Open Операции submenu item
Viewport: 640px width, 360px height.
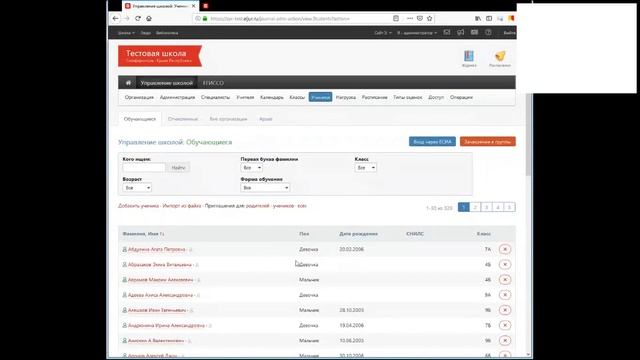(x=461, y=97)
